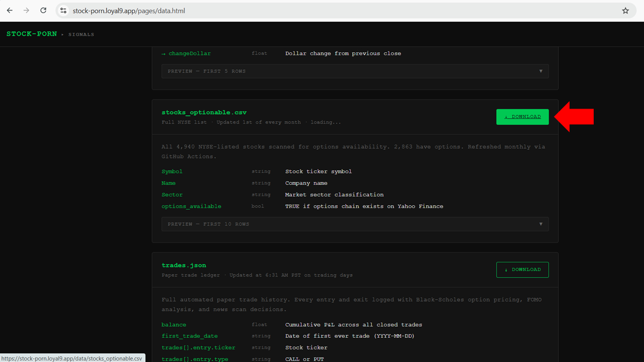Open the STOCK-PORN home logo link
644x362 pixels.
click(x=32, y=34)
